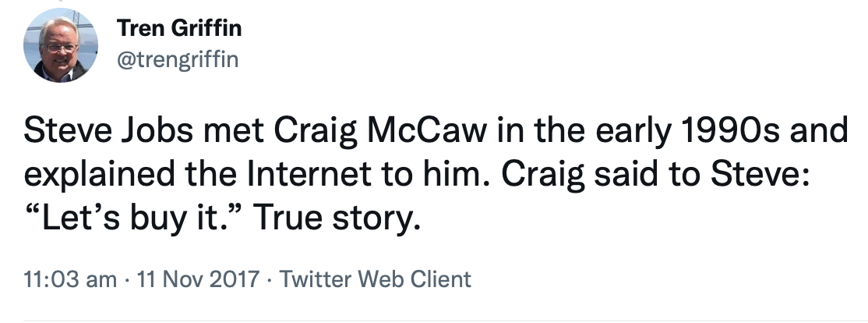This screenshot has height=323, width=868.
Task: Open the Twitter Web Client source link
Action: tap(375, 279)
